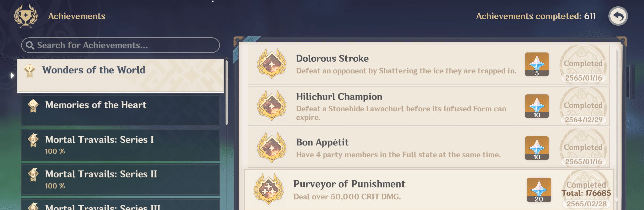Click the Search for Achievements field
The height and width of the screenshot is (210, 644).
click(120, 45)
